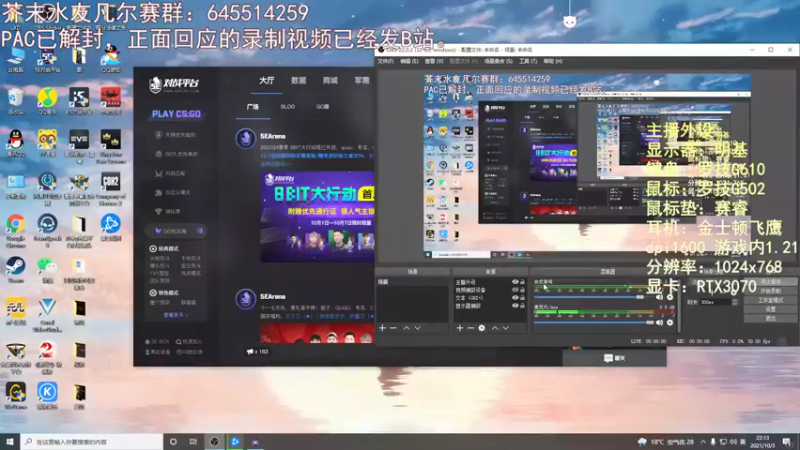This screenshot has height=450, width=800.
Task: Expand the special mode section in sidebar
Action: [164, 293]
